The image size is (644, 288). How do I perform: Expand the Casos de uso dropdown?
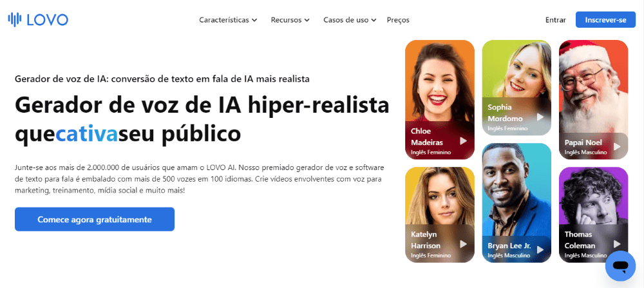350,20
